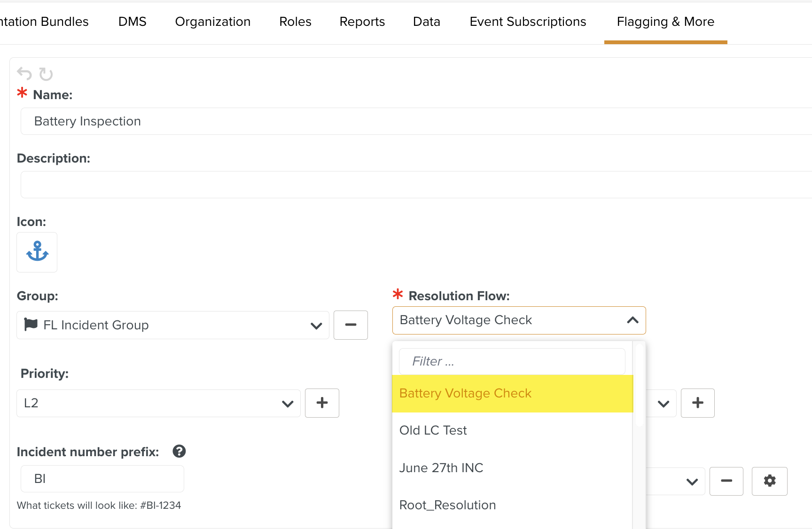Click the help icon beside Incident number prefix
Screen dimensions: 812x529
coord(179,451)
